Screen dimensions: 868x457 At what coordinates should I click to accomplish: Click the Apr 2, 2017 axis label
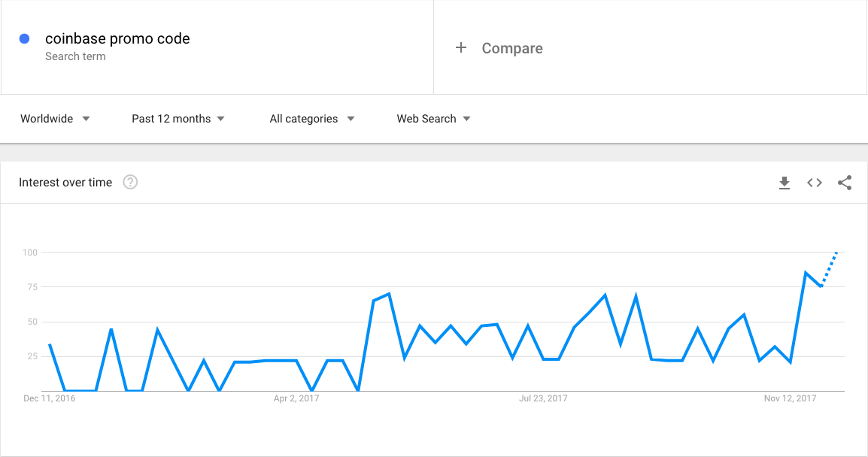[296, 398]
